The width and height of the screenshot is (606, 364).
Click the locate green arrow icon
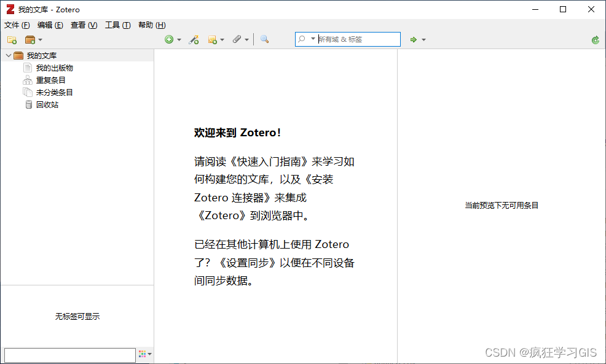413,39
